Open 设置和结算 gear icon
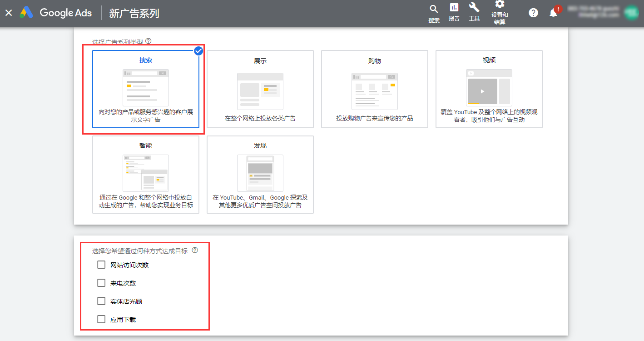644x341 pixels. (x=500, y=5)
